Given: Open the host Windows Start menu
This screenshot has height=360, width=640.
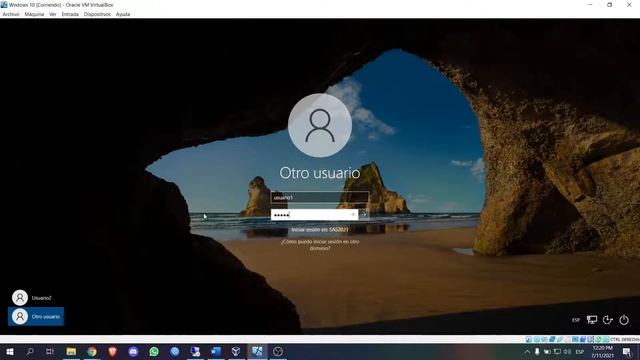Looking at the screenshot, I should pyautogui.click(x=10, y=351).
